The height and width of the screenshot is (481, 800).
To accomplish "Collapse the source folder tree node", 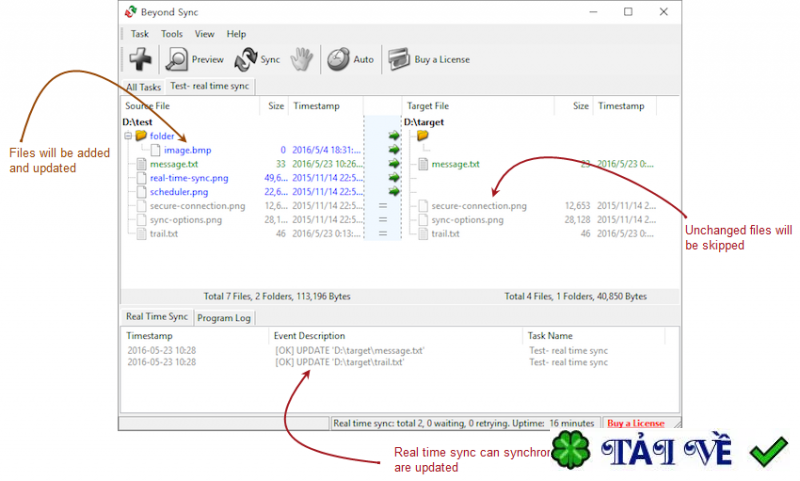I will coord(128,136).
